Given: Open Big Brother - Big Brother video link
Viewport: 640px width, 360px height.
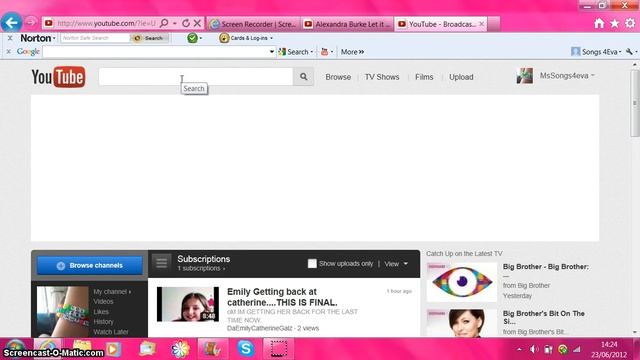Looking at the screenshot, I should 546,267.
